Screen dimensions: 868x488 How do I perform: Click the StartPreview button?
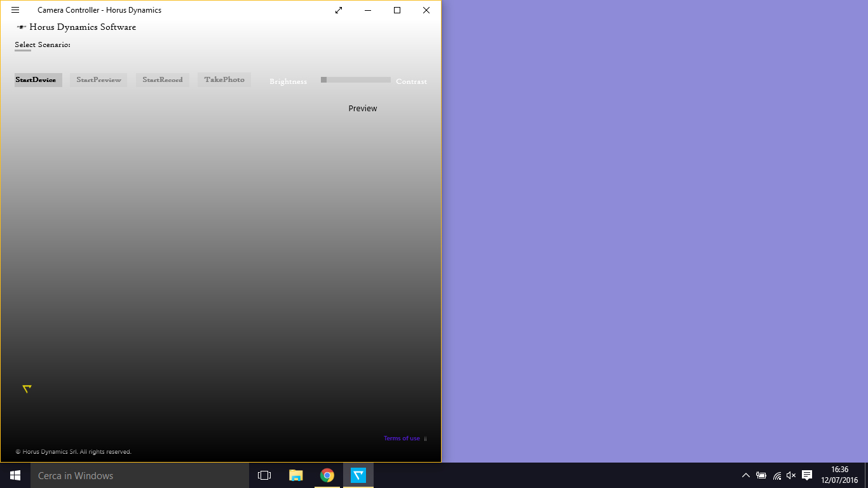coord(98,80)
